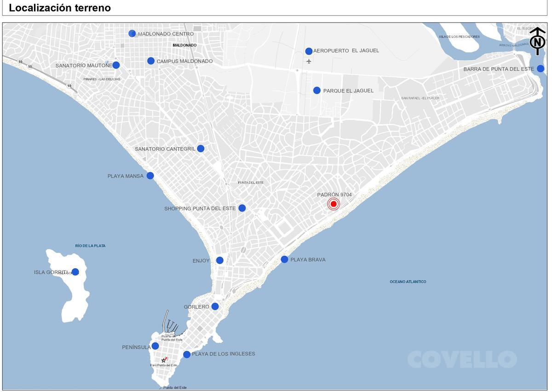This screenshot has width=552, height=392.
Task: Click the MALDONADO city label
Action: pyautogui.click(x=184, y=45)
